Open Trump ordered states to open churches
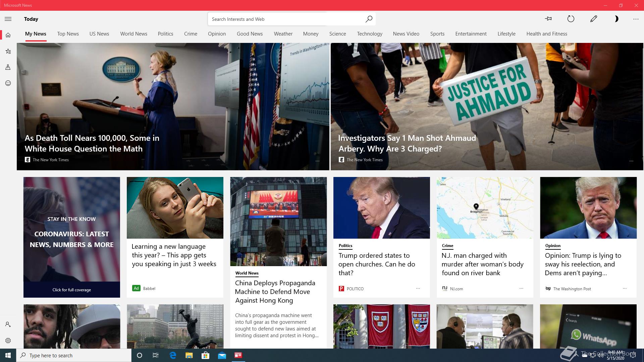The image size is (644, 362). 377,264
